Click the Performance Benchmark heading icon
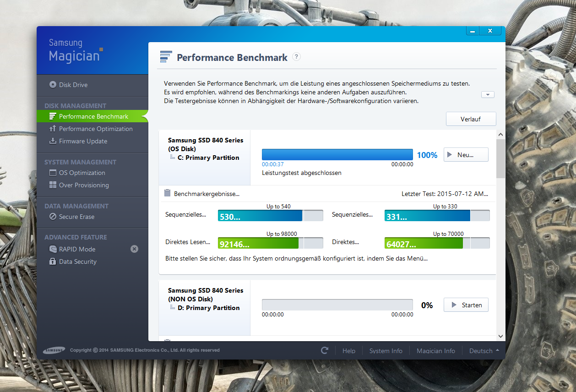Screen dimensions: 576x392 (166, 57)
